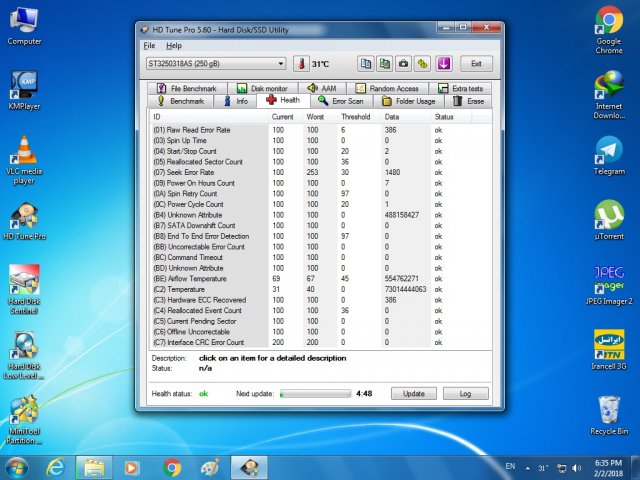
Task: Select the HD Tune Pro desktop shortcut
Action: click(24, 221)
